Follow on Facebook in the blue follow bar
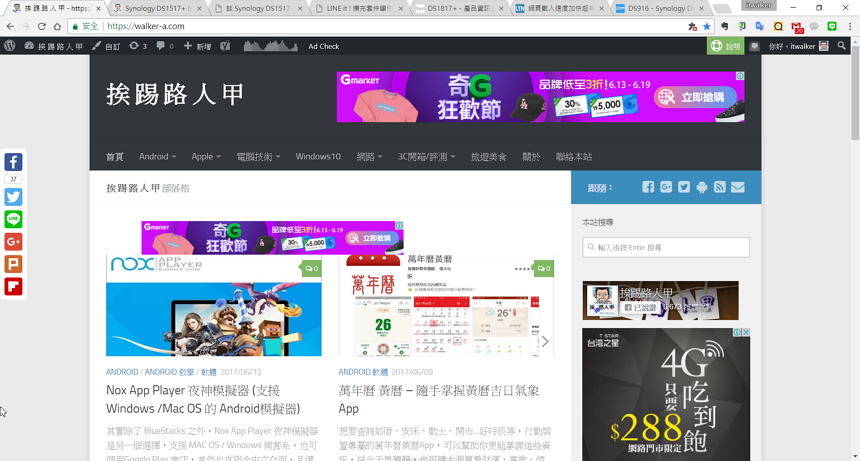 point(648,187)
